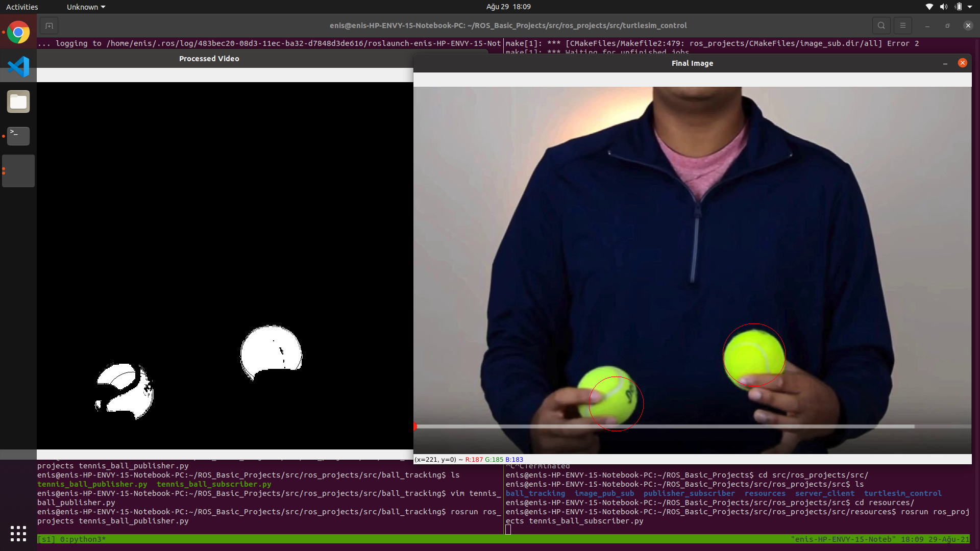
Task: Open Activities overview
Action: [x=22, y=7]
